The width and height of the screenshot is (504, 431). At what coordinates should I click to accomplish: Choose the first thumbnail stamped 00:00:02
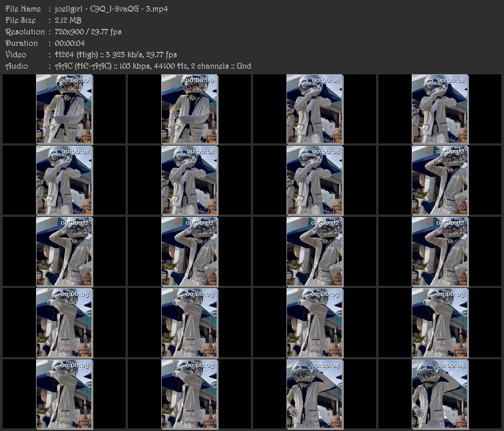pos(440,180)
